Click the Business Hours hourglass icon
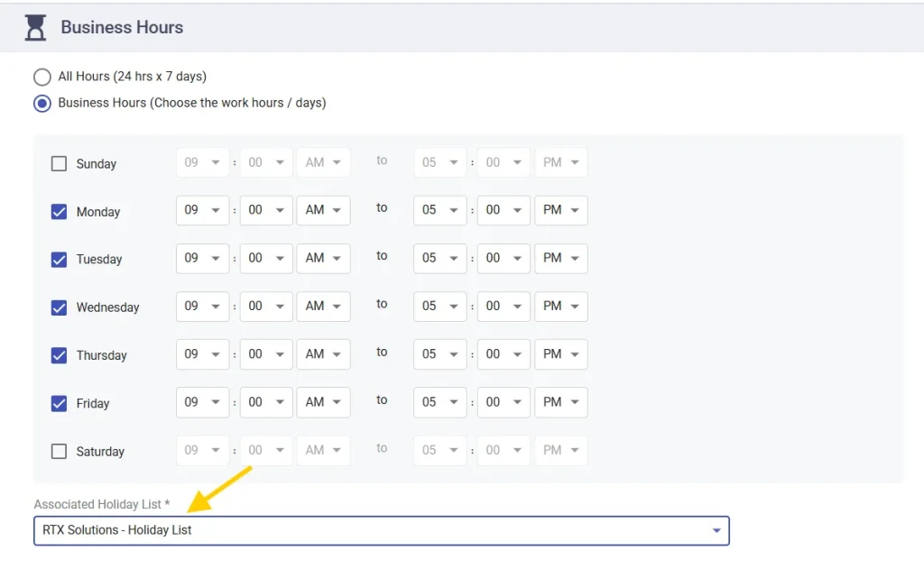 coord(35,28)
